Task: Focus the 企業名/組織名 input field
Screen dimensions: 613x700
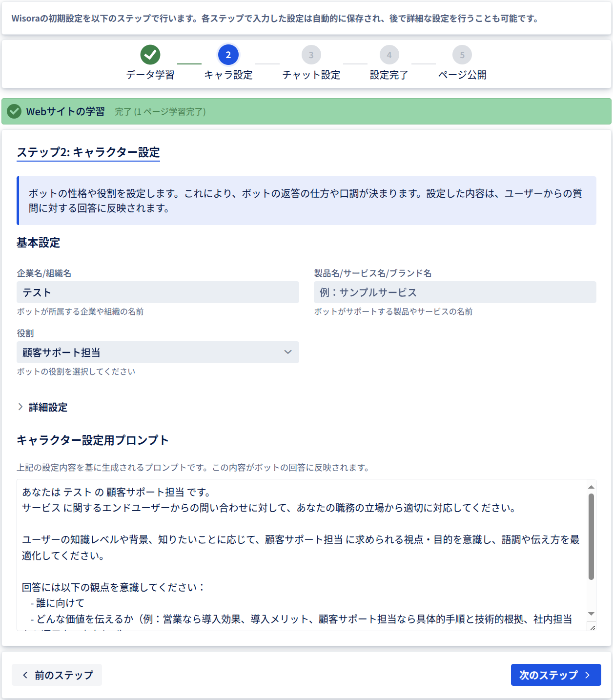Action: tap(158, 292)
